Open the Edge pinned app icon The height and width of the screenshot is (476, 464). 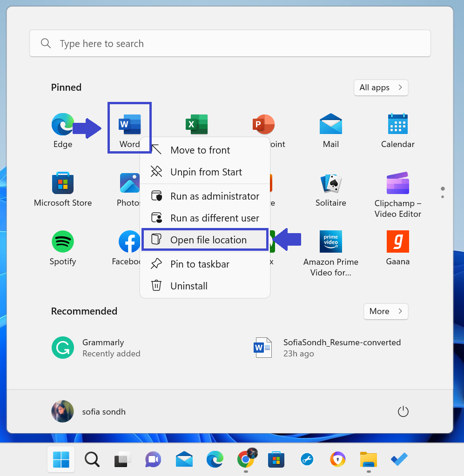coord(62,125)
